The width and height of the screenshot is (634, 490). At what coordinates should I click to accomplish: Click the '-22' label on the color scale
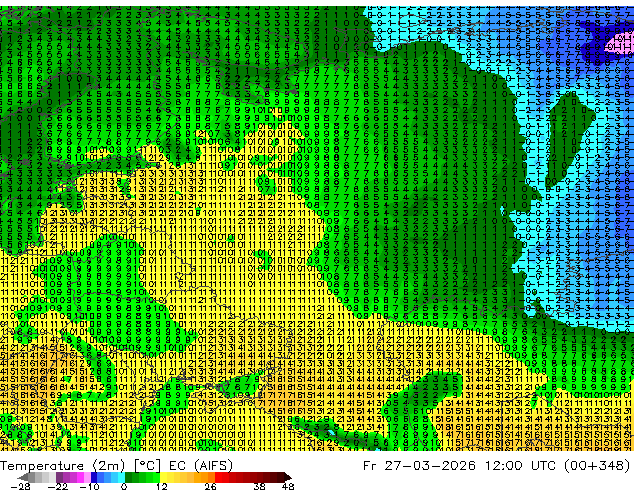57,486
